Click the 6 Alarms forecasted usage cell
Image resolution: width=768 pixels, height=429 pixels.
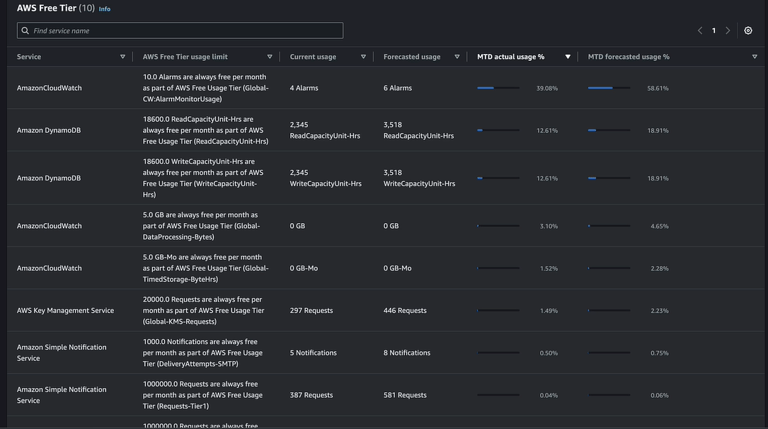pyautogui.click(x=397, y=88)
